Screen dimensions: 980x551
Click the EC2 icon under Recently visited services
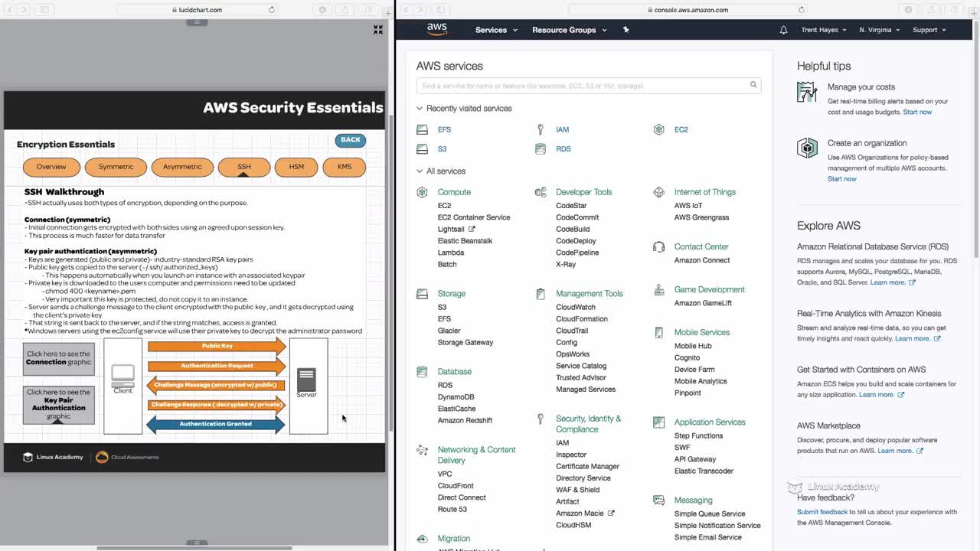point(658,129)
